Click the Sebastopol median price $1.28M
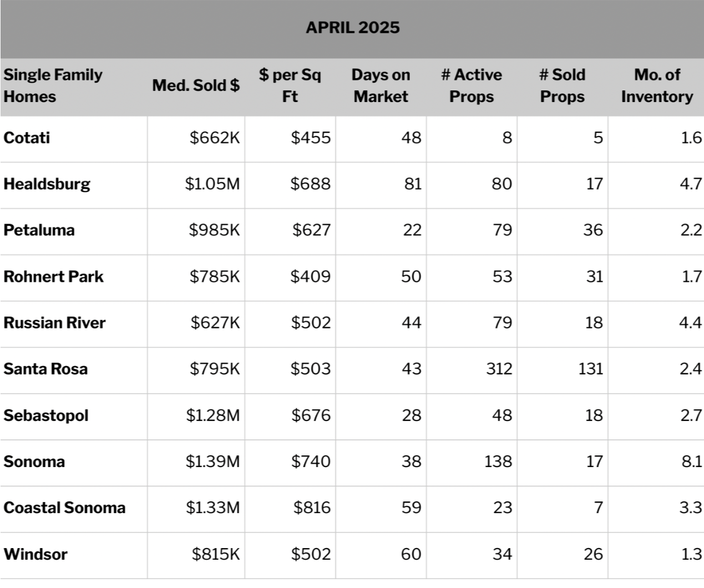The image size is (704, 588). [x=213, y=415]
